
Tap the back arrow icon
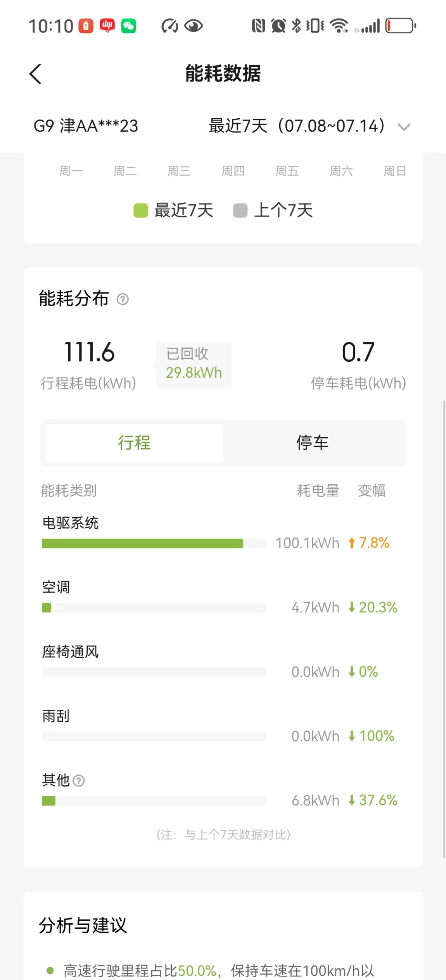36,74
